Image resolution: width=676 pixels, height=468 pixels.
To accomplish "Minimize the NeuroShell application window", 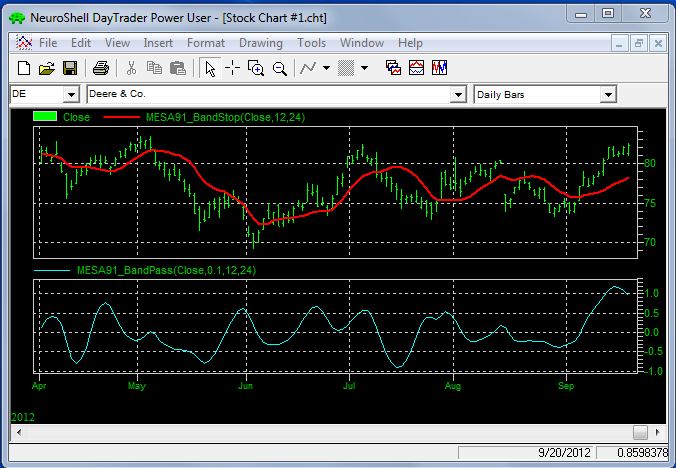I will [581, 15].
